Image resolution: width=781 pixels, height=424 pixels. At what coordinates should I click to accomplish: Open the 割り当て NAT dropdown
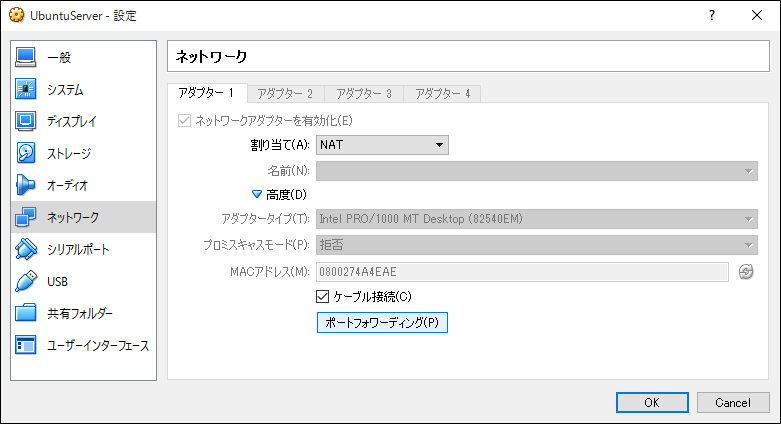382,145
